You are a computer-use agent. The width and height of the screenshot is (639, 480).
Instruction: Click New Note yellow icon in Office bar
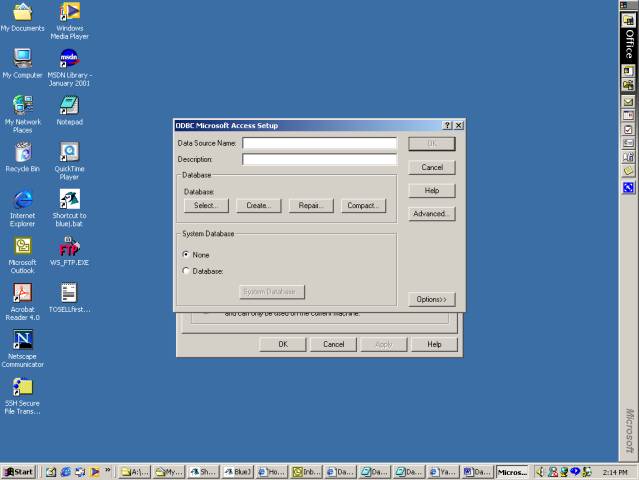coord(628,171)
